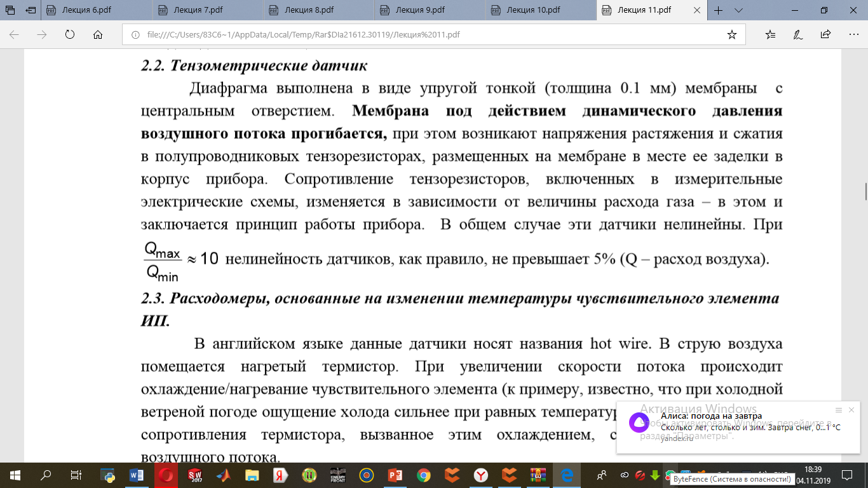Open Yandex Browser from taskbar
Viewport: 868px width, 488px height.
[482, 475]
